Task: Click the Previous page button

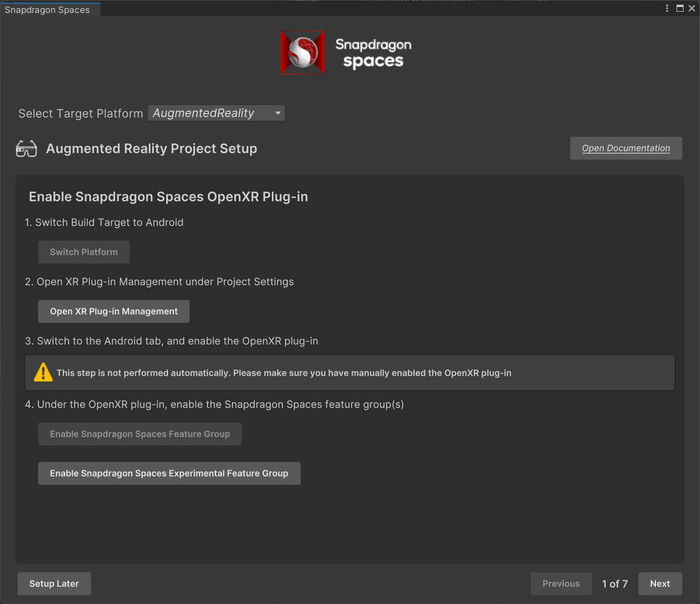Action: point(561,583)
